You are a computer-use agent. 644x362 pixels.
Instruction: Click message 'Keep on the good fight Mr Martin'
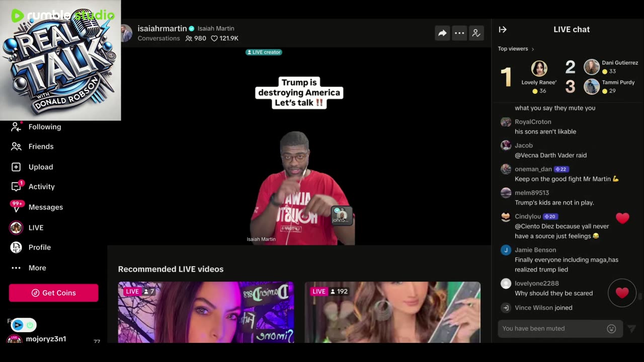(x=567, y=179)
